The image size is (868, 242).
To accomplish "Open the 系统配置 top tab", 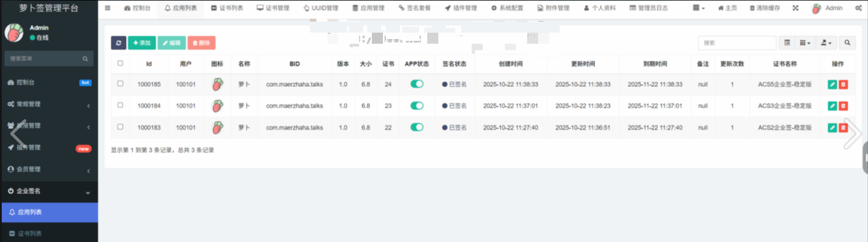I will (507, 8).
